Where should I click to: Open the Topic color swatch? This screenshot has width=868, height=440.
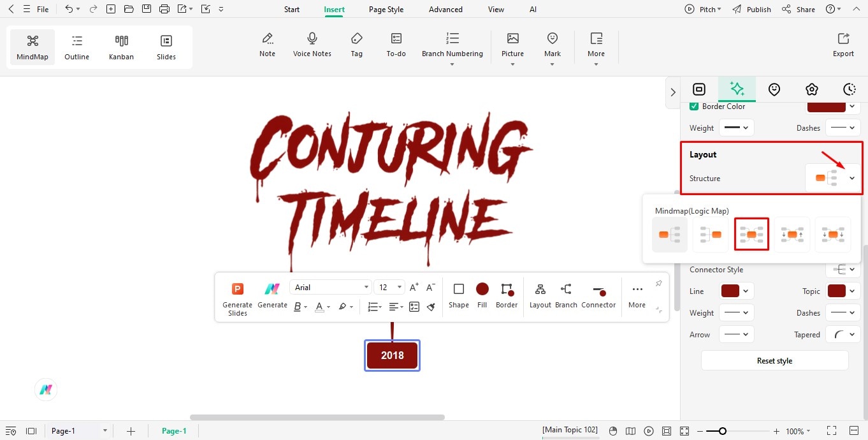pos(837,291)
